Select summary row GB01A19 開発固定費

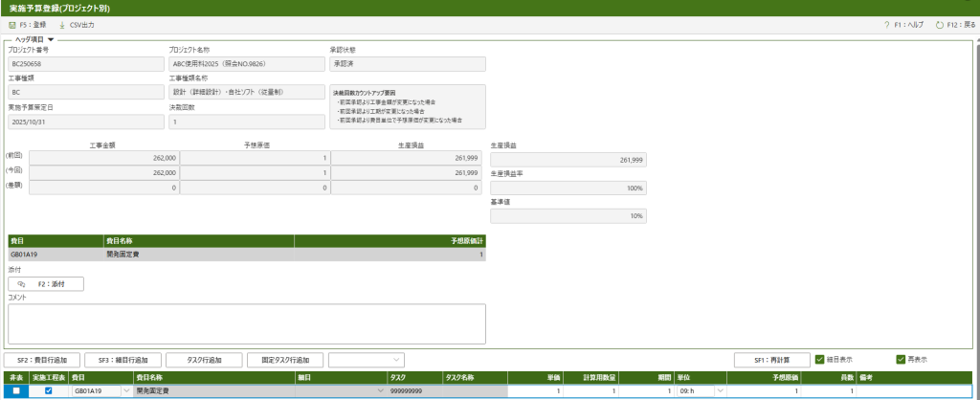247,255
